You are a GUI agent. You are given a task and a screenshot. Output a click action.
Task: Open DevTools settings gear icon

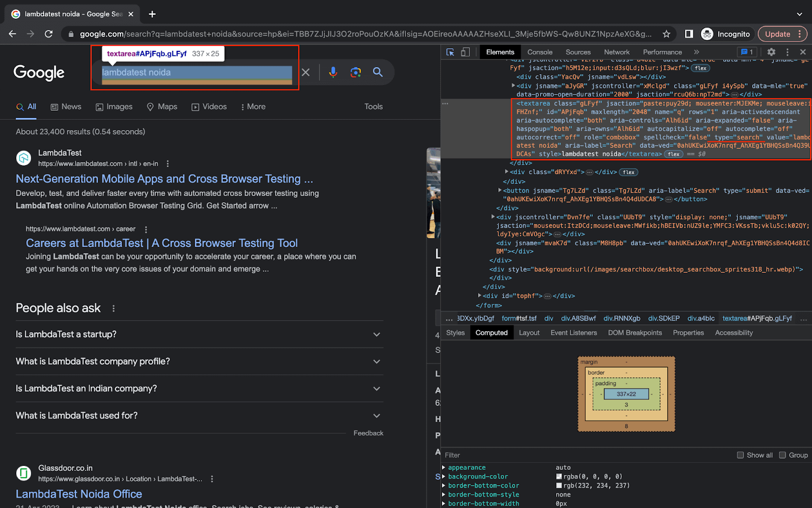[x=771, y=52]
